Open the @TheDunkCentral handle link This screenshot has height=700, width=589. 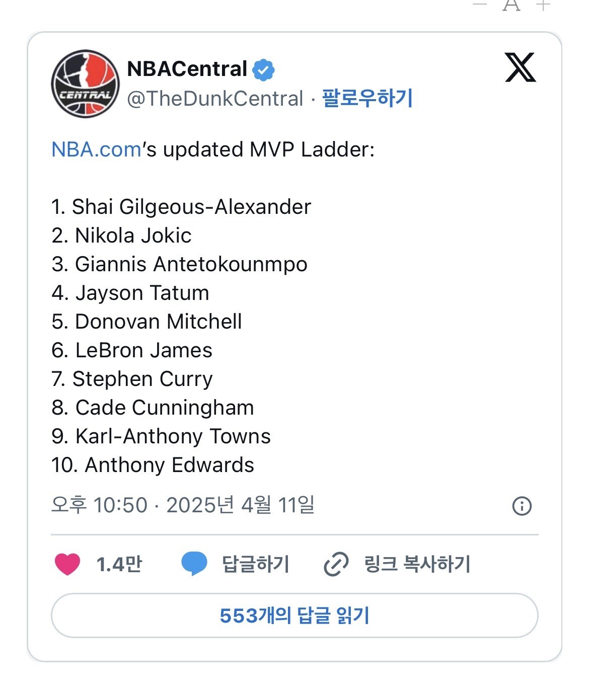coord(215,99)
